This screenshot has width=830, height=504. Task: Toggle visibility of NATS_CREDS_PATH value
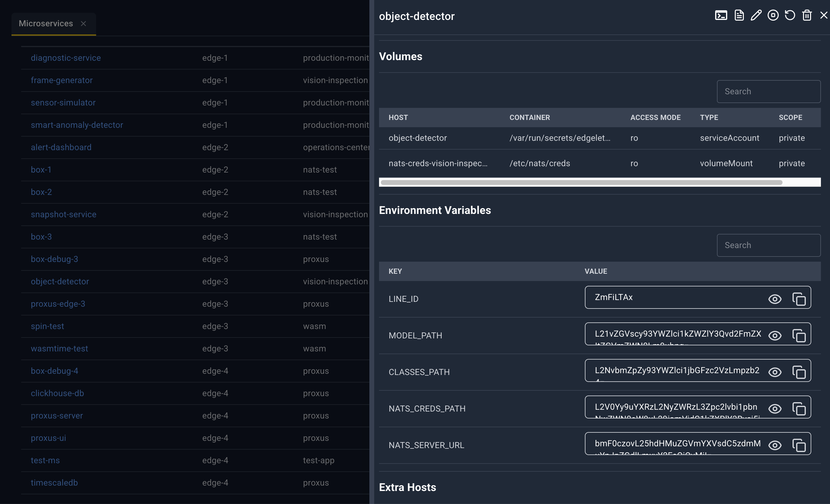(775, 409)
